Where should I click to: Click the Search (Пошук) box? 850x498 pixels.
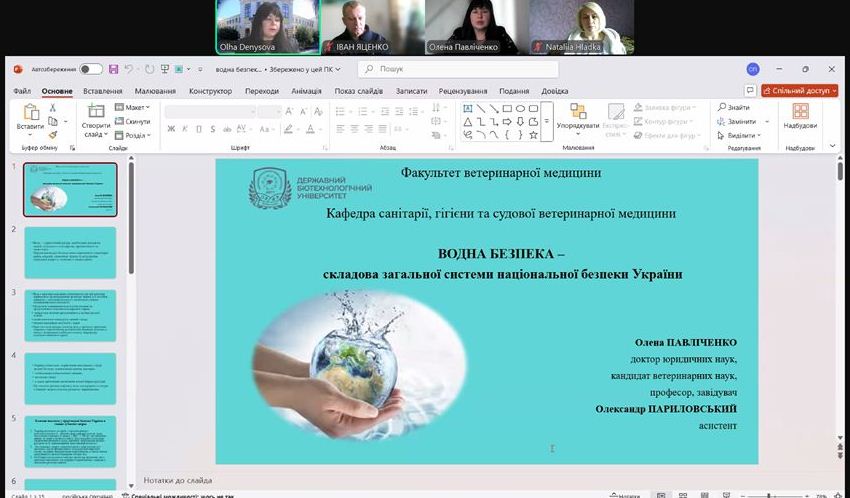click(x=458, y=69)
